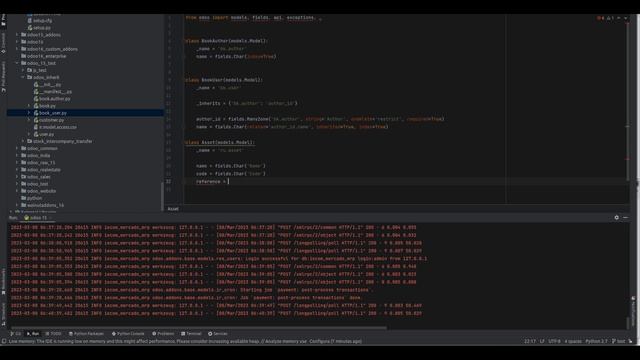The width and height of the screenshot is (640, 360).
Task: Select odoo_india folder
Action: 39,156
